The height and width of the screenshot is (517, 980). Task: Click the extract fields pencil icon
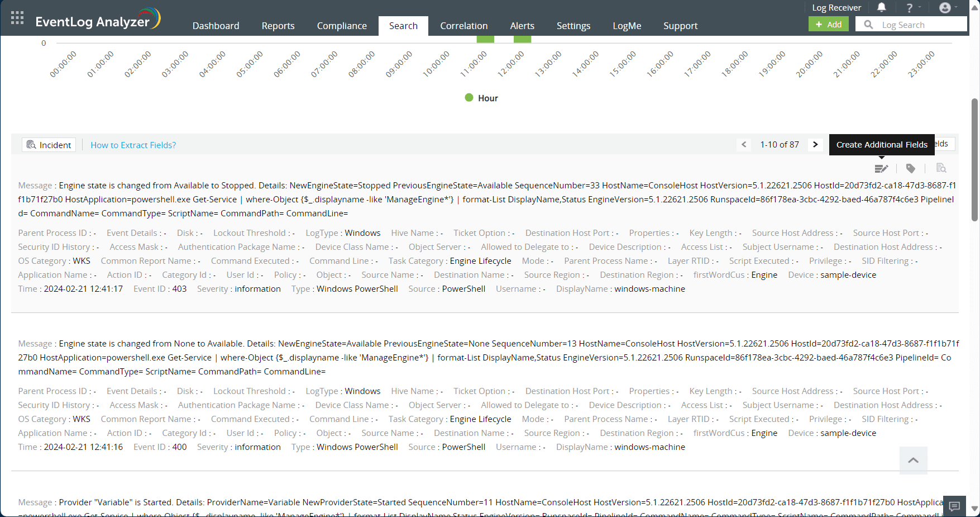coord(881,168)
